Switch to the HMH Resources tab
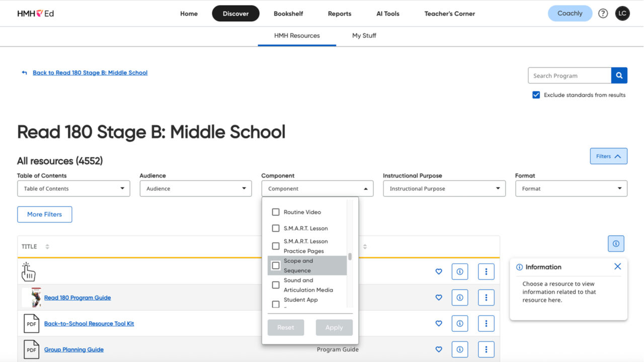Viewport: 644px width, 362px height. pyautogui.click(x=297, y=36)
